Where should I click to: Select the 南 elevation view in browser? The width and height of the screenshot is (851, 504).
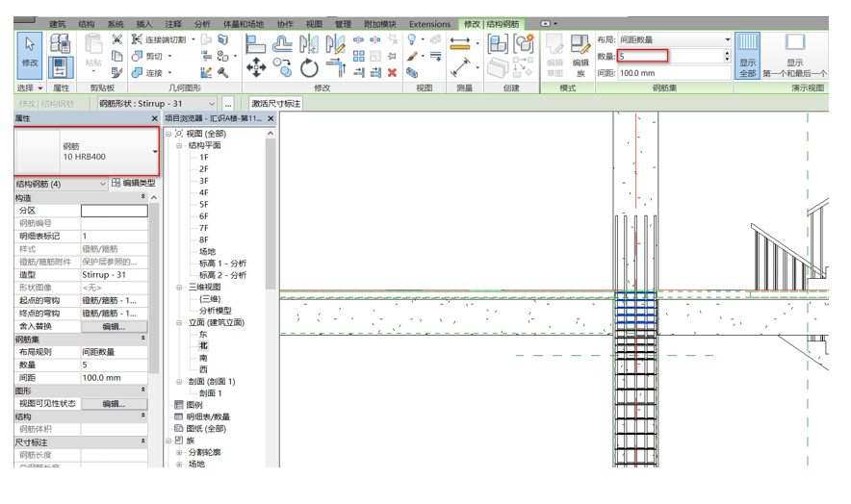(203, 358)
